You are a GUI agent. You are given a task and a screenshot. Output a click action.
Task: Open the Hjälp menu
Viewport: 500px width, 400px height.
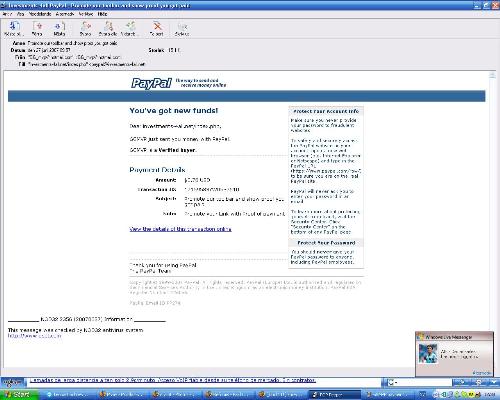(102, 14)
